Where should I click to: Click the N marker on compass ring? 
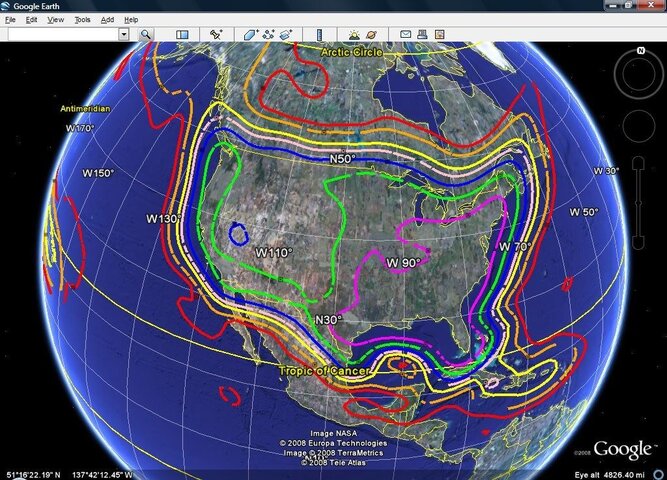pos(641,51)
